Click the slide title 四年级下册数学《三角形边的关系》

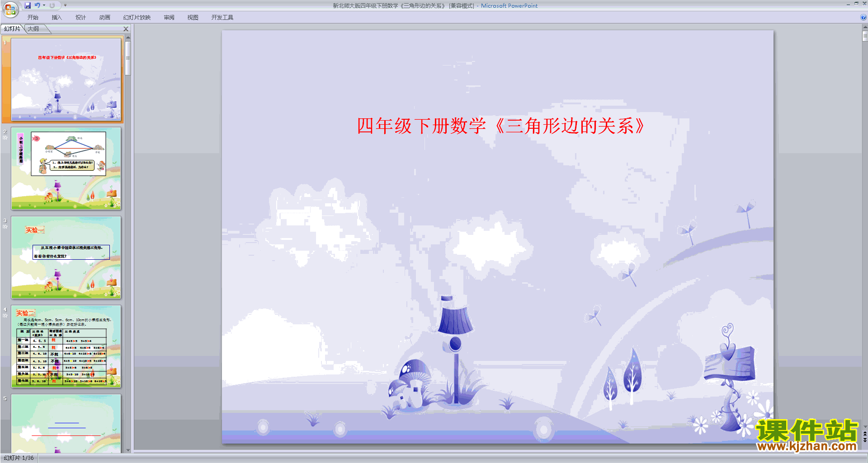tap(501, 126)
